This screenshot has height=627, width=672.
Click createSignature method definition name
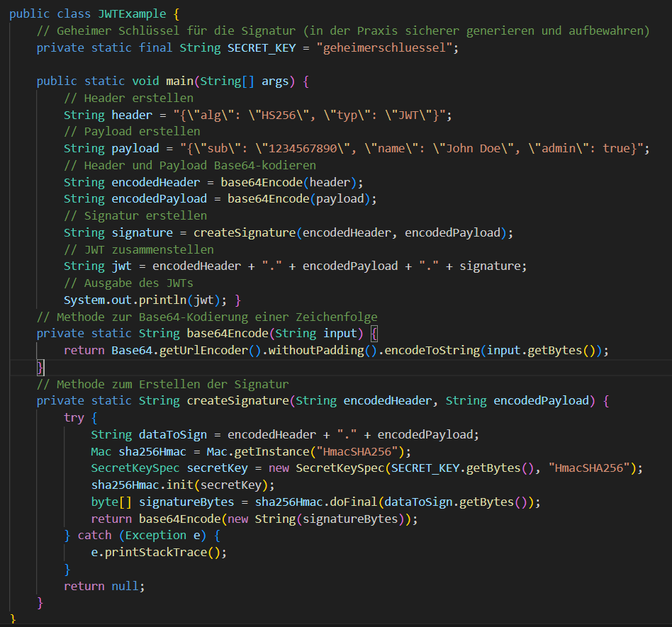point(238,401)
